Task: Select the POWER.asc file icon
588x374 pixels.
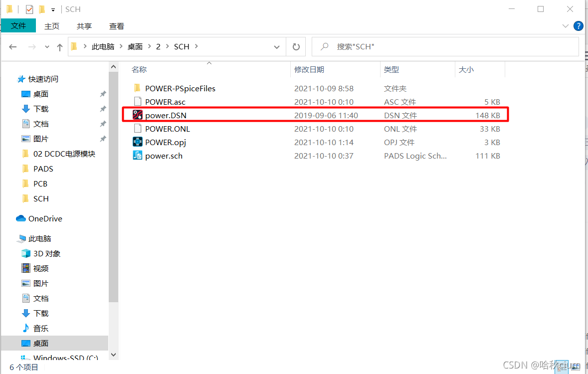Action: click(138, 101)
